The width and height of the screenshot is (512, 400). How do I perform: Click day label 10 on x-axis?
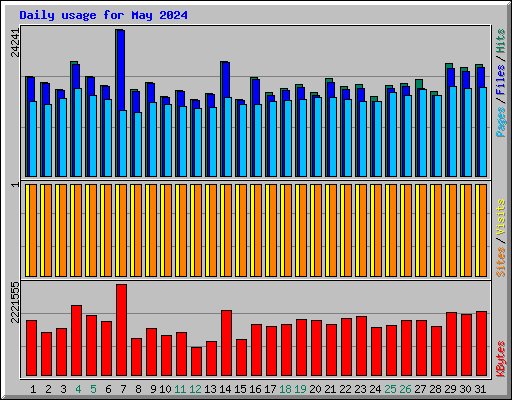(165, 389)
